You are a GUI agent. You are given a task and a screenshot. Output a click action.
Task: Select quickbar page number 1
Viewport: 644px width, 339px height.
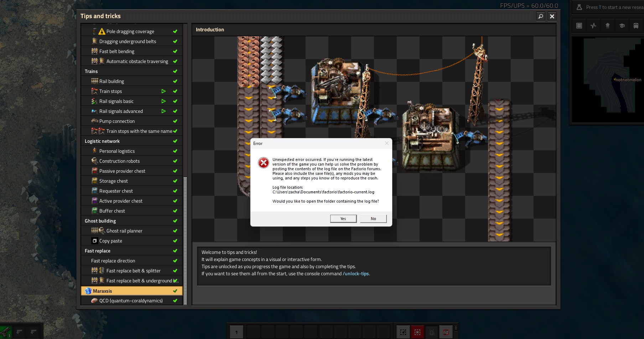pyautogui.click(x=236, y=332)
